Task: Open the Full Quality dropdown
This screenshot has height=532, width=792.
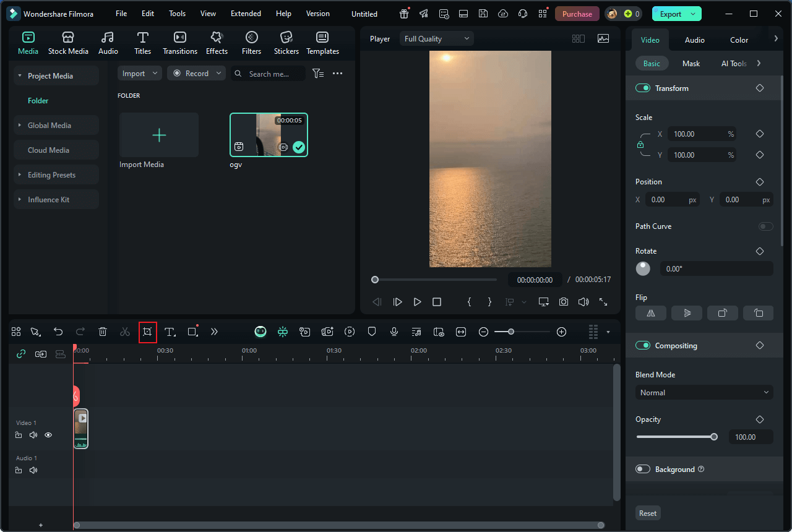Action: click(436, 39)
